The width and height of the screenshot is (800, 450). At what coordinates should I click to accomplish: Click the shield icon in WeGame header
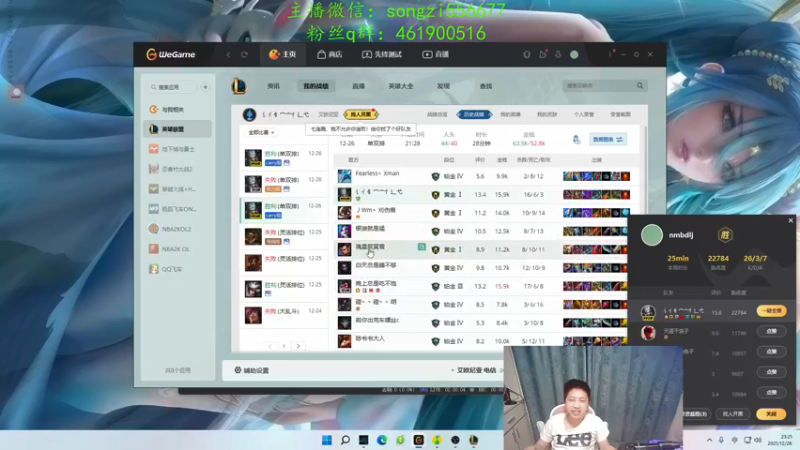point(527,55)
